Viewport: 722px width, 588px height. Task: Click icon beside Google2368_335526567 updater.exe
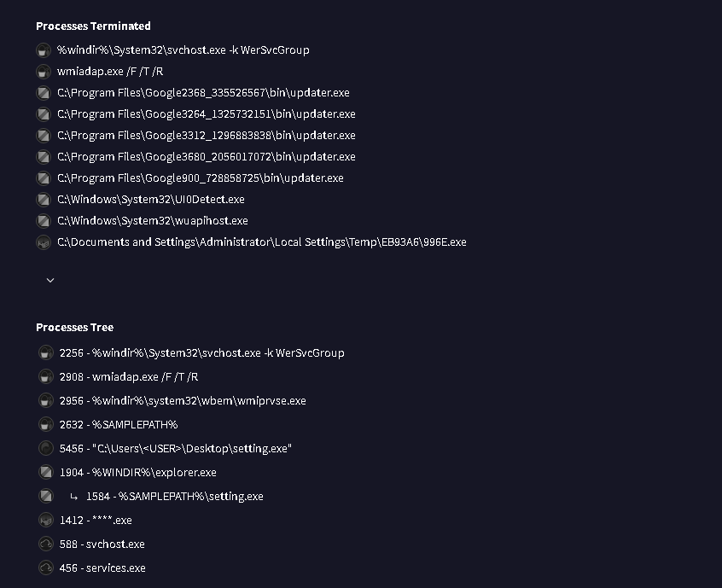tap(44, 93)
